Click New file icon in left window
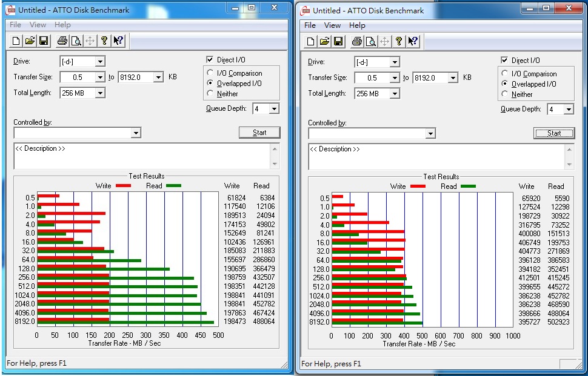Viewport: 588px width, 376px height. point(16,41)
